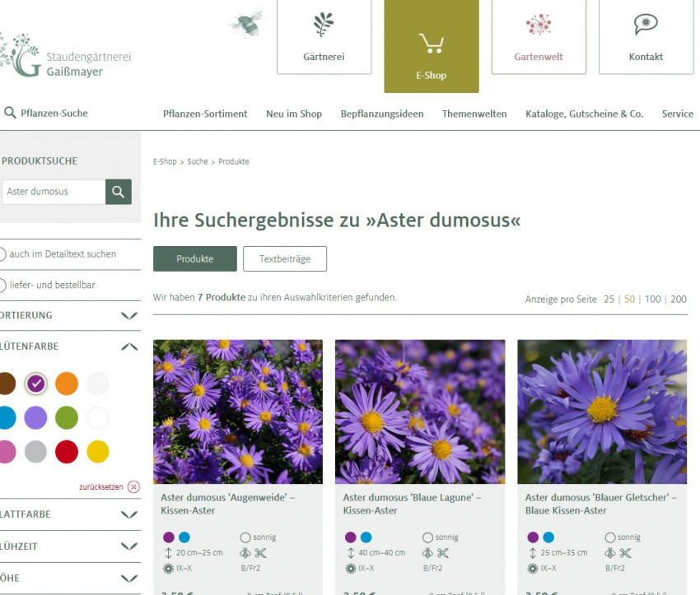Open Aster dumosus 'Blaue Lagune' product title
Viewport: 700px width, 595px height.
[x=412, y=504]
